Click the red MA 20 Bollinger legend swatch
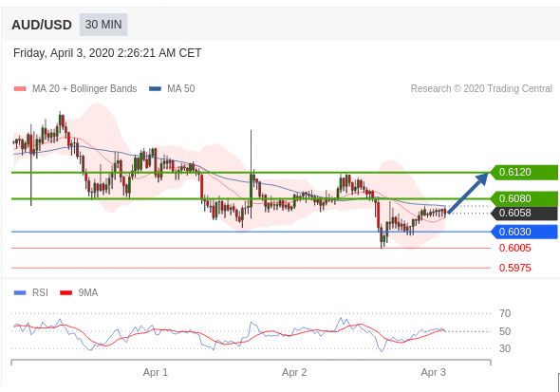Viewport: 560px width, 392px height. tap(20, 89)
